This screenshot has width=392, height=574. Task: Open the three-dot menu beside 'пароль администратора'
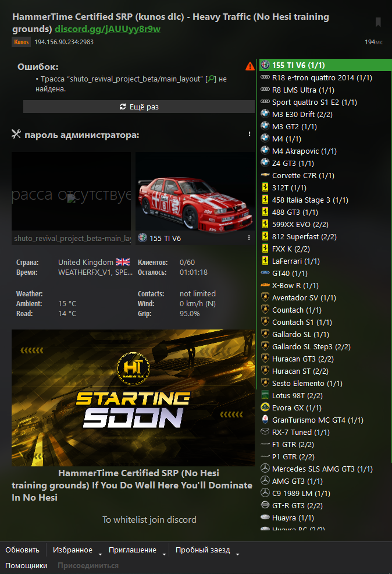250,134
